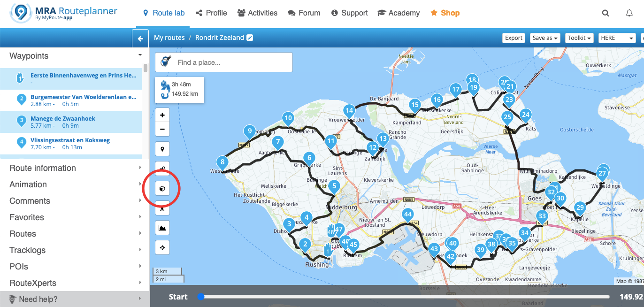Viewport: 644px width, 307px height.
Task: Select waypoint Vlissingsestraat en Koksweg
Action: click(x=71, y=143)
